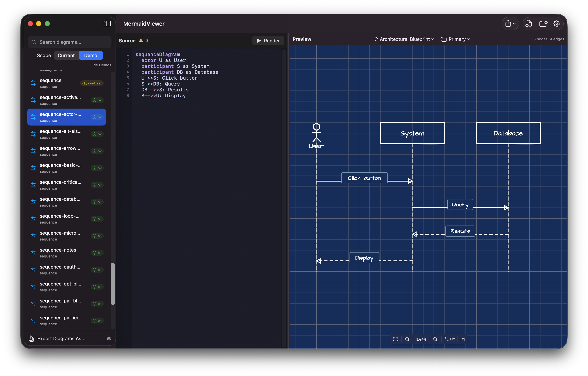Click source line sequenceDiagram

158,54
